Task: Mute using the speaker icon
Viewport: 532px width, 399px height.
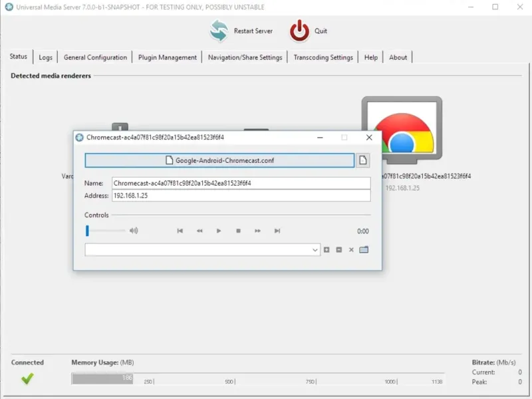Action: pyautogui.click(x=134, y=231)
